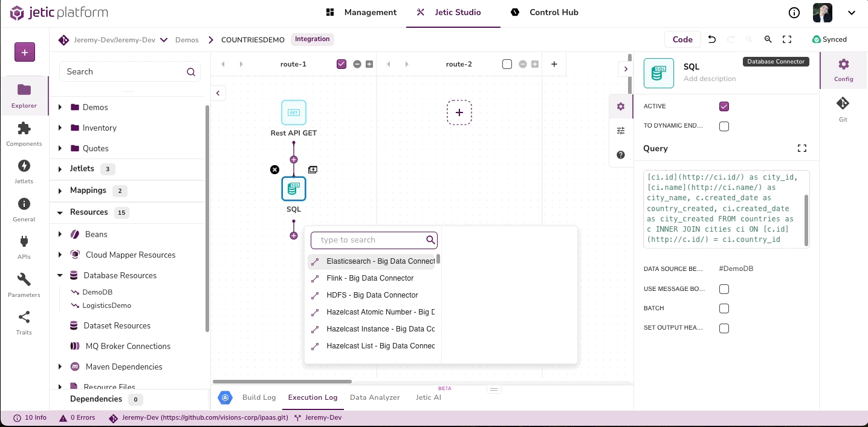868x427 pixels.
Task: Click the Code button
Action: pos(682,39)
